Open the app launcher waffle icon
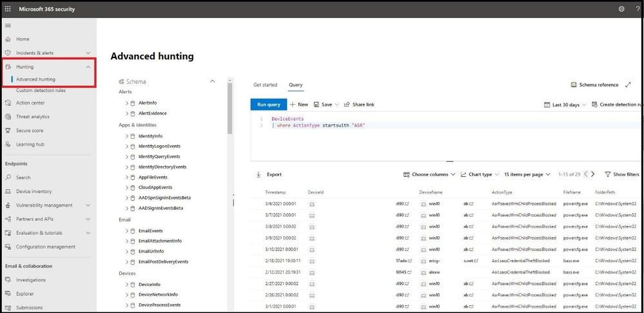This screenshot has height=313, width=644. tap(8, 8)
